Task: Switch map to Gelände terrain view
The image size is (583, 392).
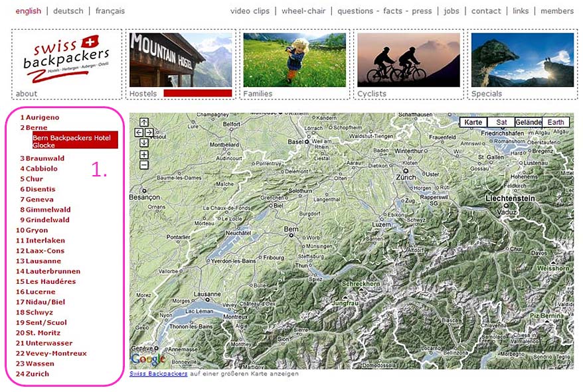Action: [x=529, y=123]
